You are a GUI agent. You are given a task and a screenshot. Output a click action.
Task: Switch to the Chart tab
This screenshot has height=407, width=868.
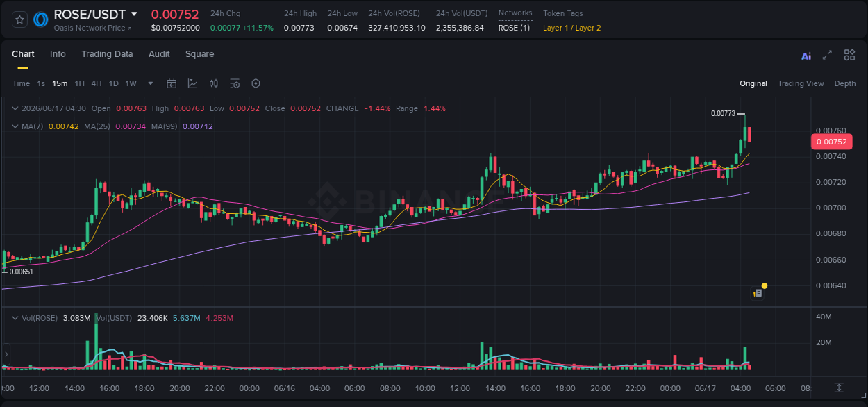point(23,54)
